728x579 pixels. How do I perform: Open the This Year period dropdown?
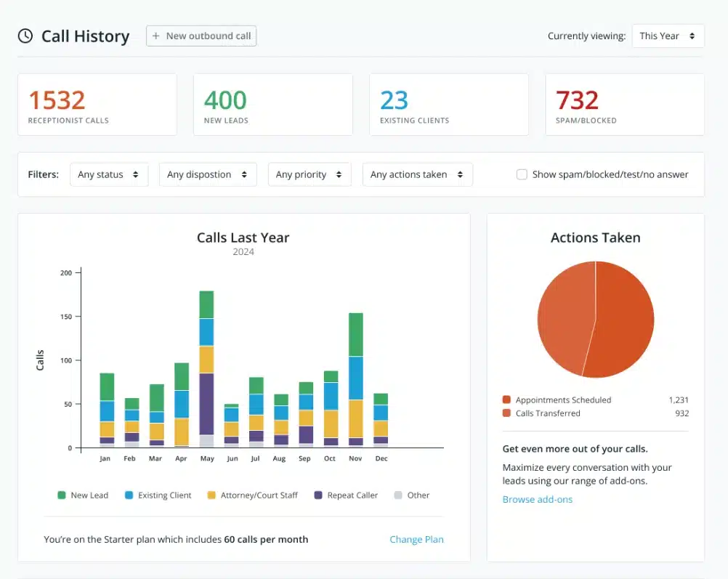[668, 36]
